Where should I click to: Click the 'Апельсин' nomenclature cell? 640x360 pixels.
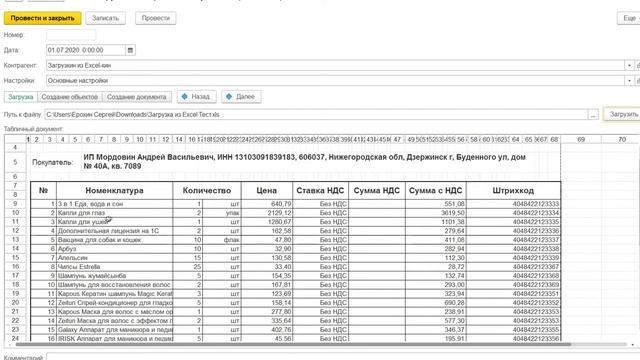click(114, 258)
